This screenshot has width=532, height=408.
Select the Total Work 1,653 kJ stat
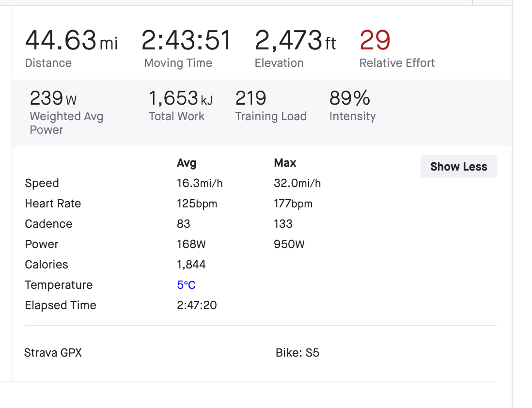180,98
